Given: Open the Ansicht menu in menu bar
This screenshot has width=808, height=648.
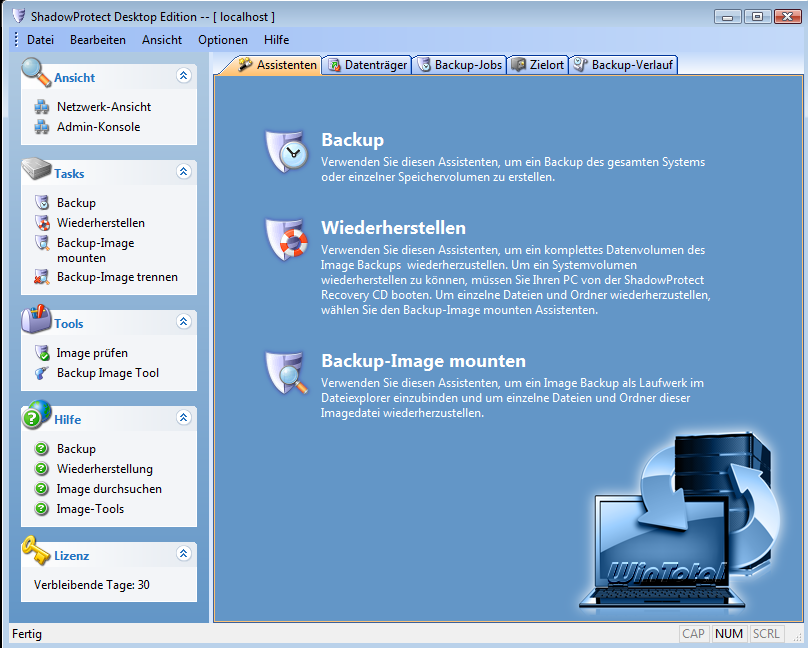Looking at the screenshot, I should tap(162, 40).
